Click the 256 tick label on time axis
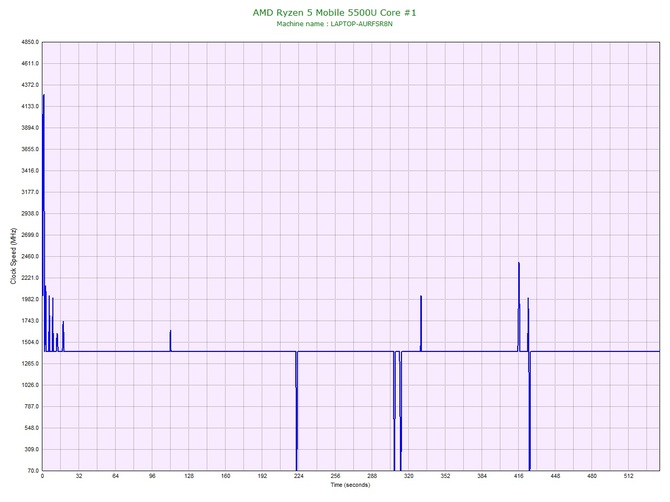 [x=335, y=476]
